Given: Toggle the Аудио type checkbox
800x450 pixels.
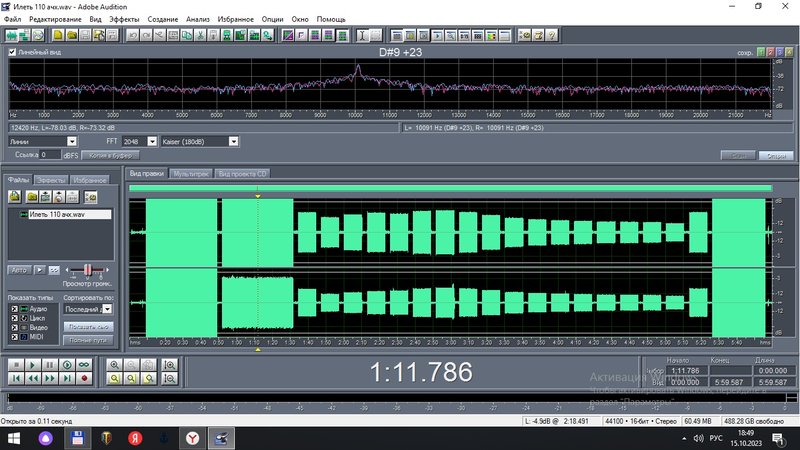Looking at the screenshot, I should pyautogui.click(x=14, y=309).
